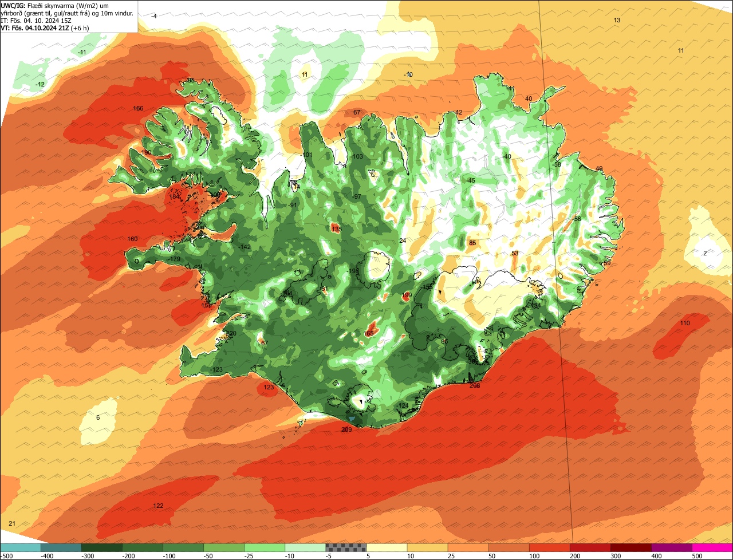Click legend swatch between -200 and -100

tap(143, 547)
